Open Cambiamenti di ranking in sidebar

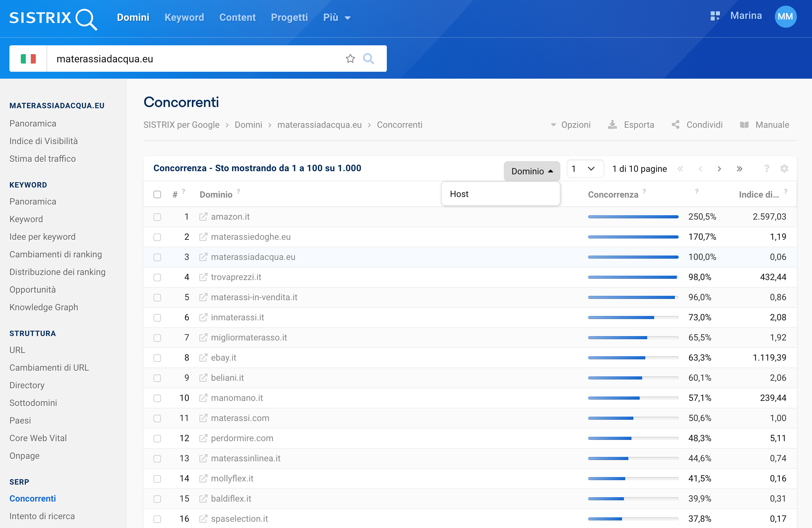[x=56, y=254]
